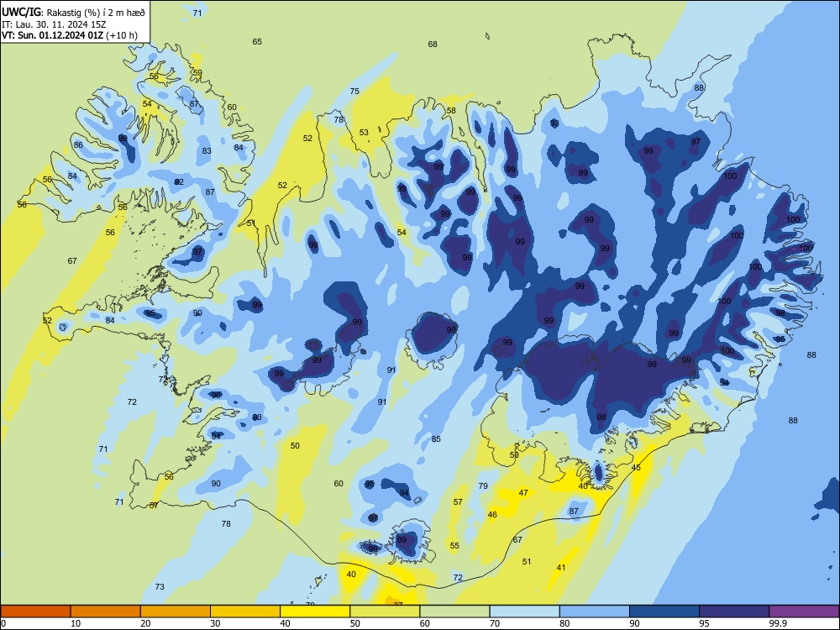Click the pale yellow 50–60 legend swatch

[x=386, y=612]
